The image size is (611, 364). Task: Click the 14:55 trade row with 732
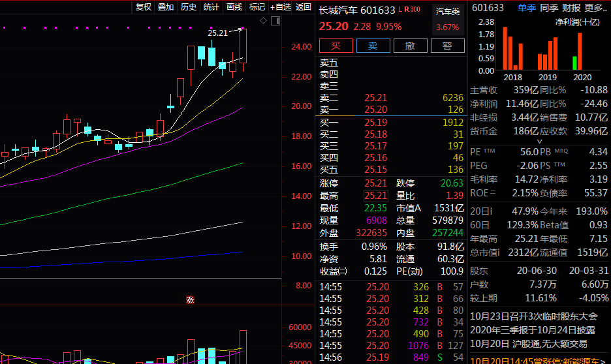pos(391,322)
